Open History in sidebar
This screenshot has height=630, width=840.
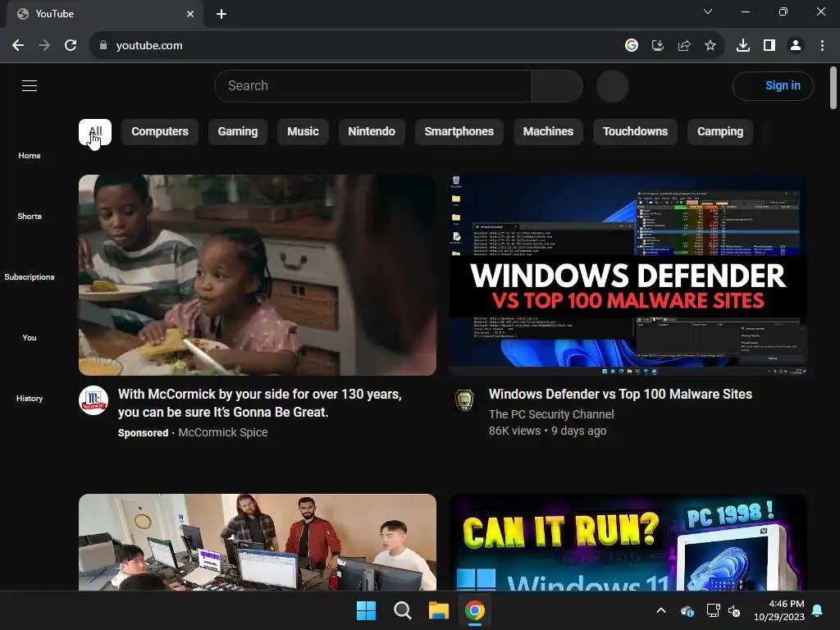coord(30,398)
